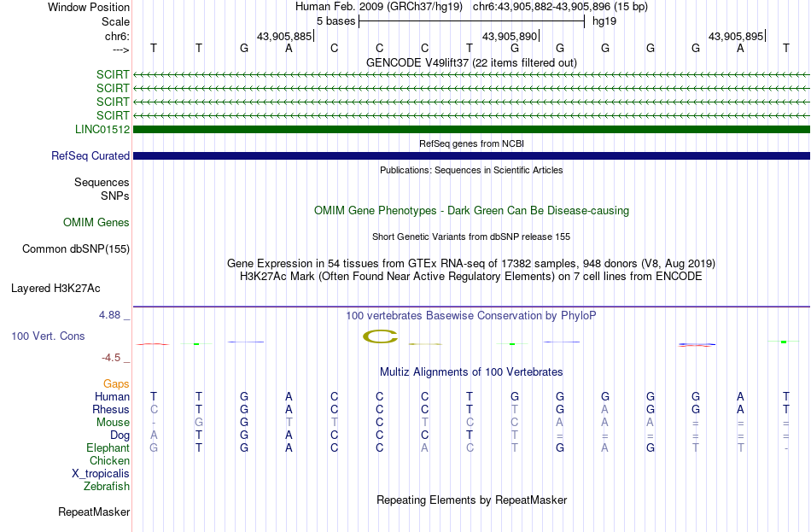Select the Dog alignment row label
Screen dimensions: 811x532
tap(120, 436)
